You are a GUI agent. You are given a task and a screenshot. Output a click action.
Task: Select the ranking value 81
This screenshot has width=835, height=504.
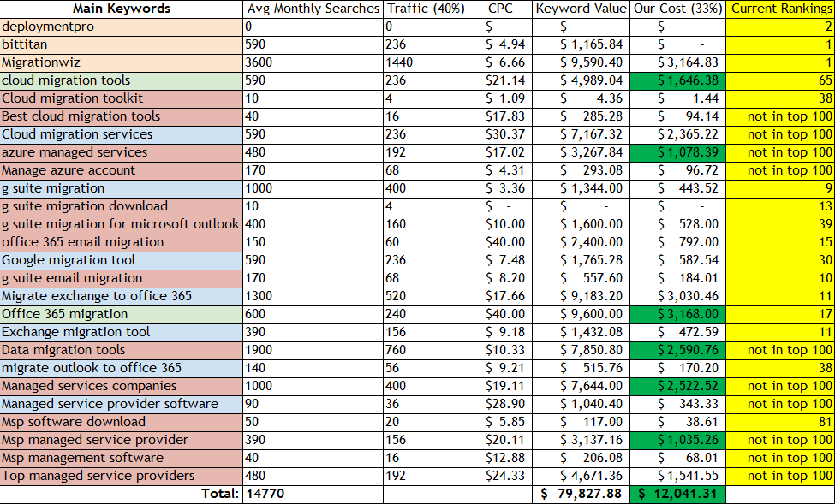(780, 422)
